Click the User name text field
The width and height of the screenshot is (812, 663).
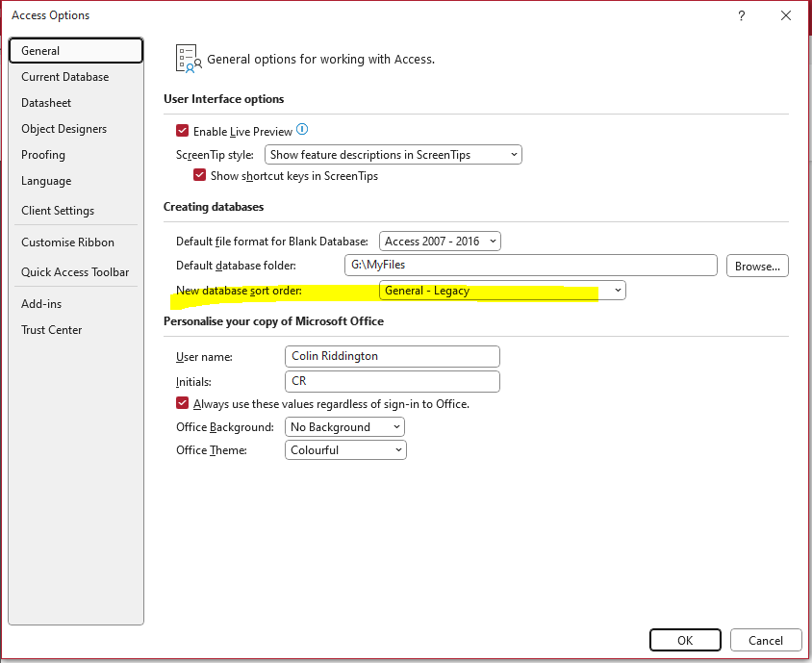(x=392, y=356)
